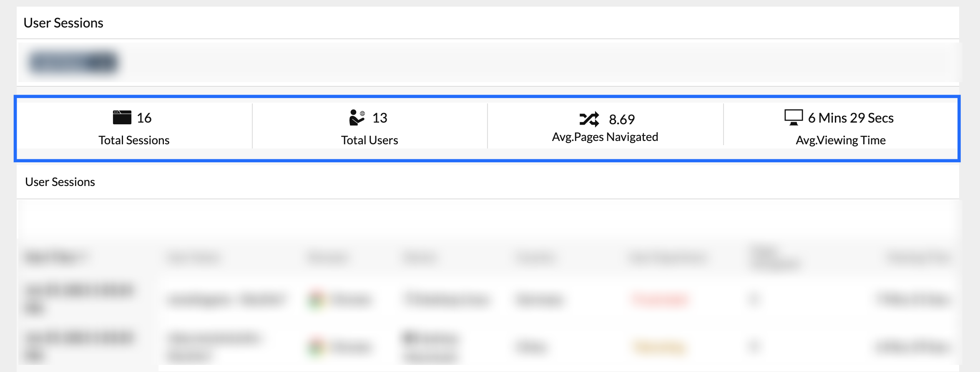
Task: Click the 6 Mins 29 Secs value
Action: click(851, 118)
